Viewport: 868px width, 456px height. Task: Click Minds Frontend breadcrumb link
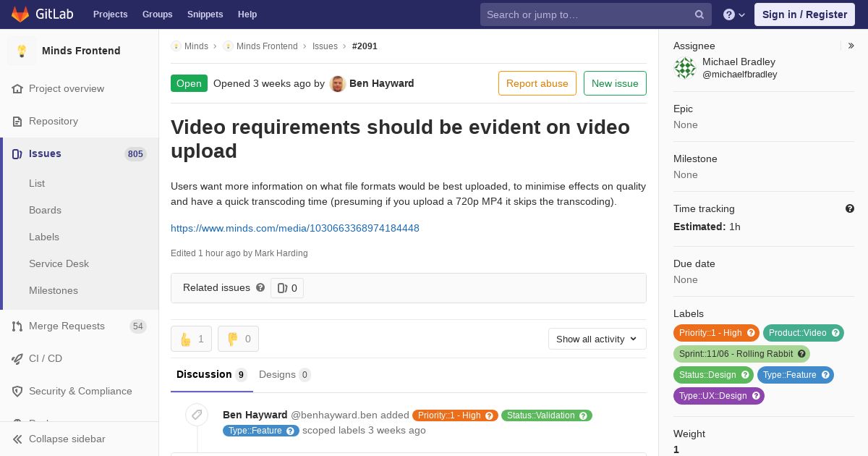tap(267, 46)
